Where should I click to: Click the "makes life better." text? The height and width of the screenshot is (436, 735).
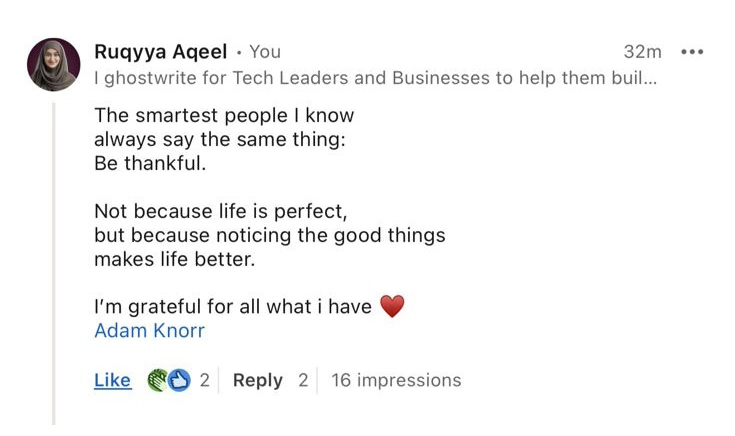coord(175,259)
